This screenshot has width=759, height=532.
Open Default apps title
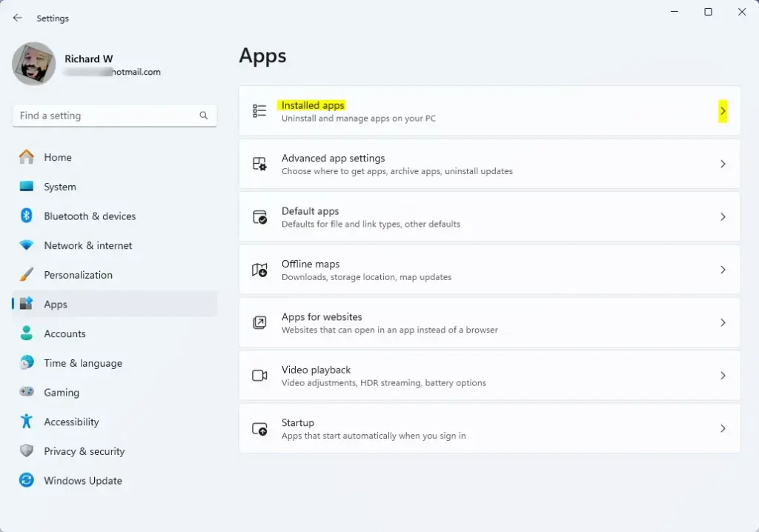tap(311, 211)
